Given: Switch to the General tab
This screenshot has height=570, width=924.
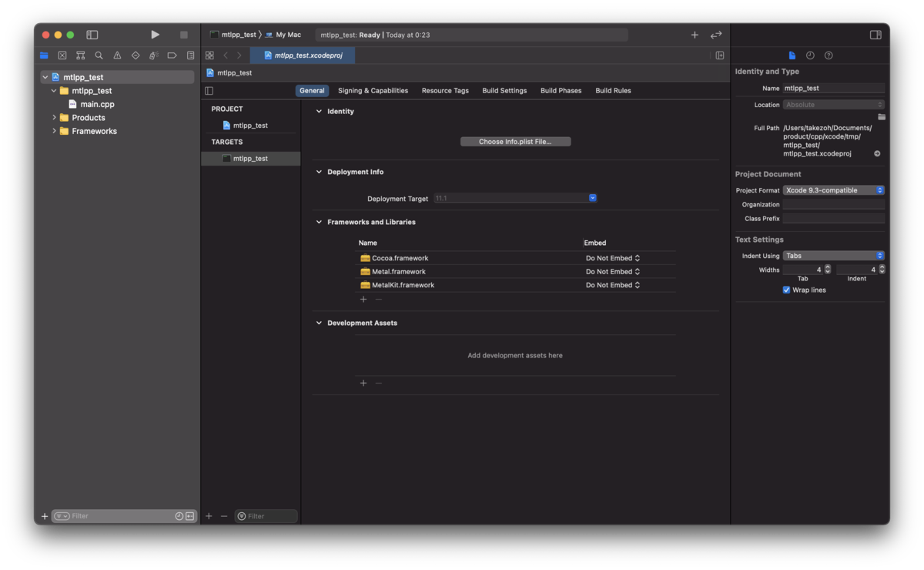Looking at the screenshot, I should [312, 91].
